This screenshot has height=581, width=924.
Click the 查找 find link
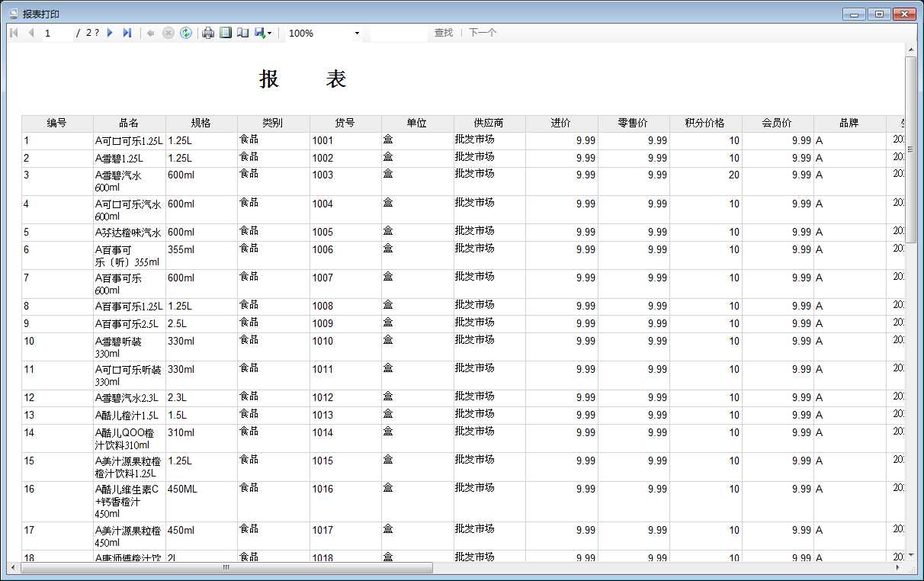pos(444,33)
